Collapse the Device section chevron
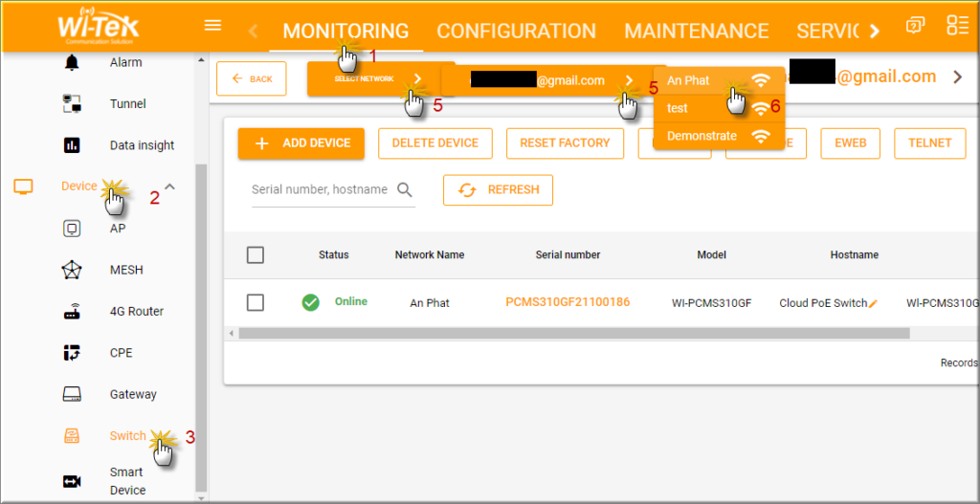 [170, 186]
